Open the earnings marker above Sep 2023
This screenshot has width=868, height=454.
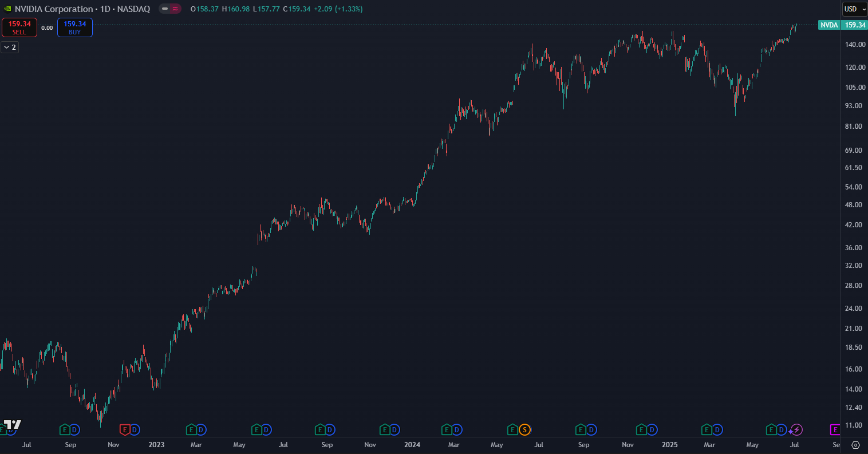(x=321, y=429)
